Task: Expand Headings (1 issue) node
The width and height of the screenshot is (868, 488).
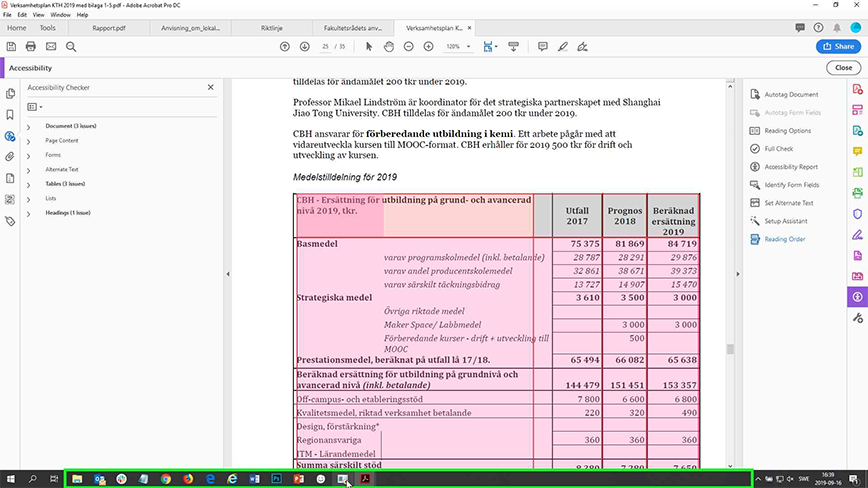Action: (28, 213)
